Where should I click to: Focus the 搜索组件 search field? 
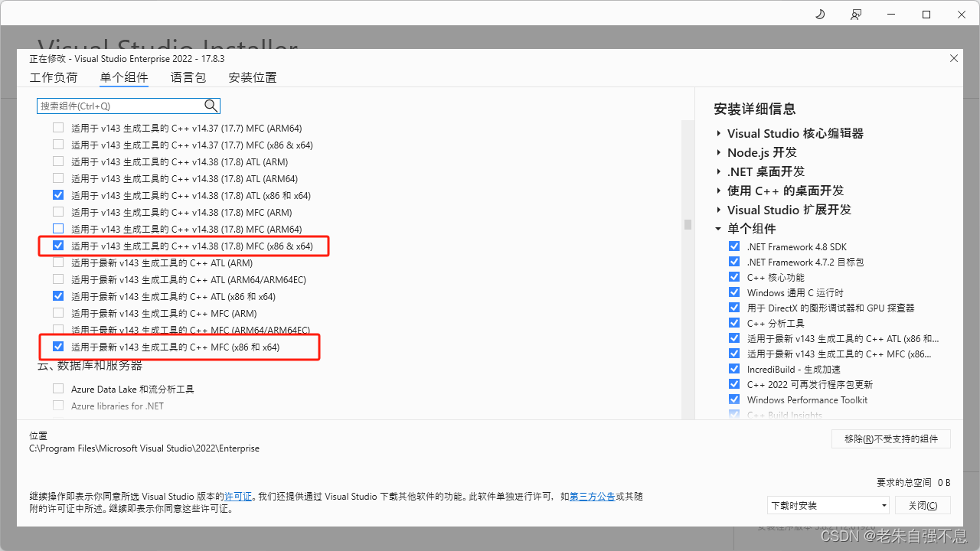tap(129, 106)
